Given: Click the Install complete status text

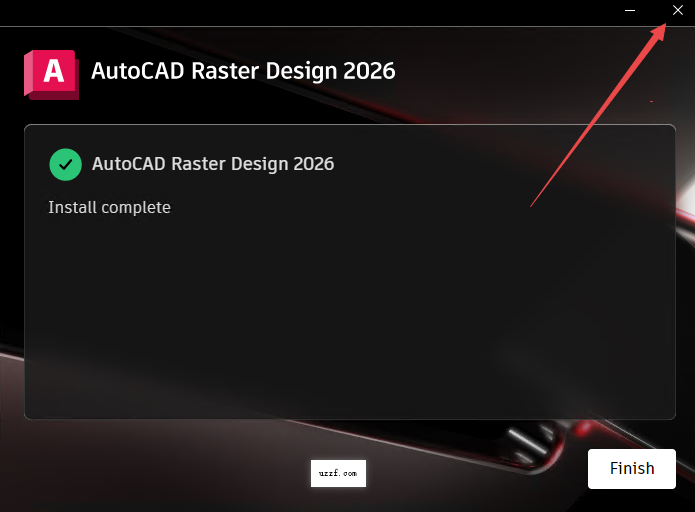Looking at the screenshot, I should (109, 208).
